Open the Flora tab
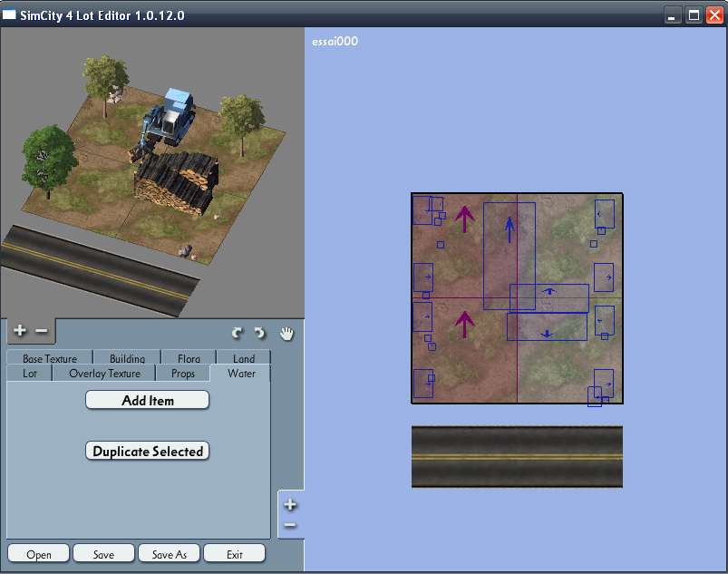Screen dimensions: 728x574 189,358
